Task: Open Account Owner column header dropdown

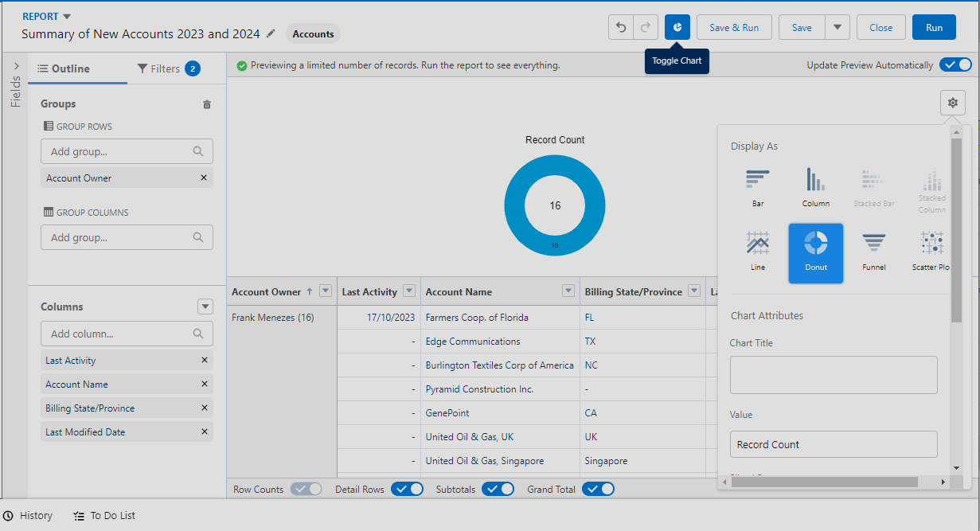Action: click(x=325, y=291)
